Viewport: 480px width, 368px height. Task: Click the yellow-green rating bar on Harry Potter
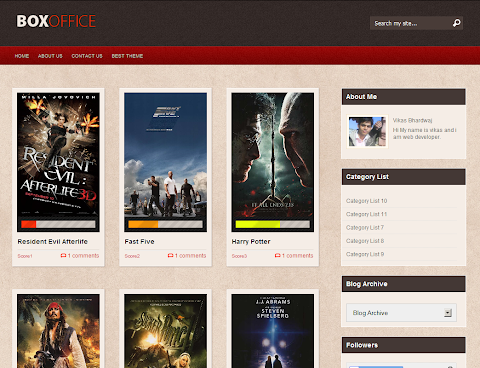258,224
